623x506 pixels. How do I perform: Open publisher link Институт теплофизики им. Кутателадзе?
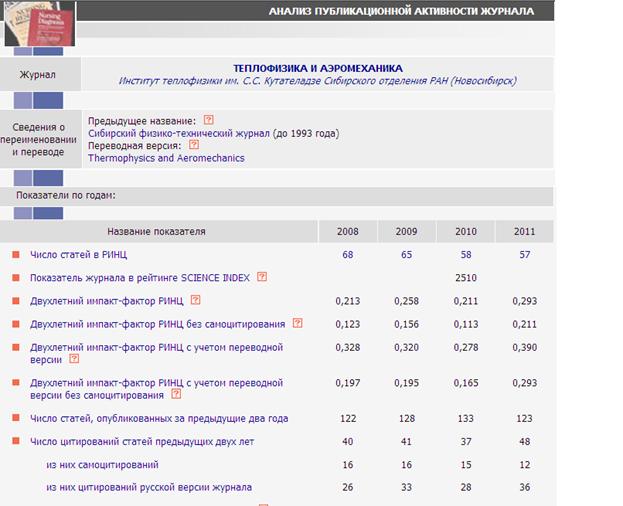pos(318,81)
